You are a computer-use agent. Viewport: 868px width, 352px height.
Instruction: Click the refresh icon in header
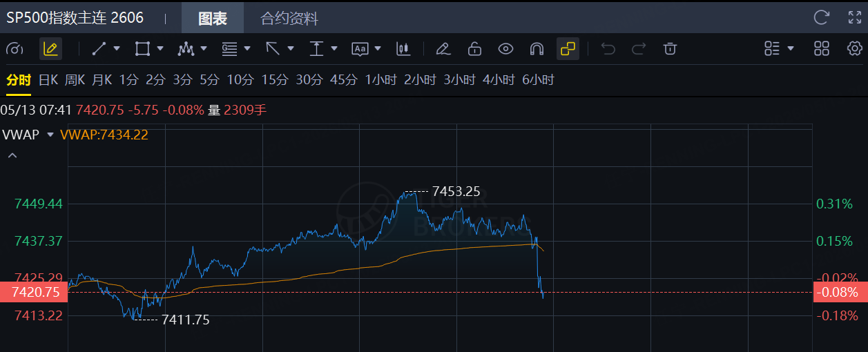pyautogui.click(x=821, y=17)
